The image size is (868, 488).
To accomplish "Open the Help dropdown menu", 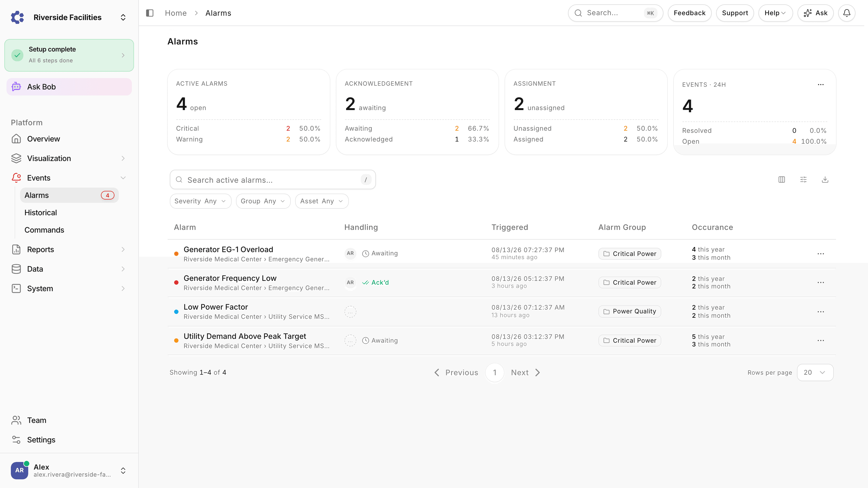I will coord(775,13).
